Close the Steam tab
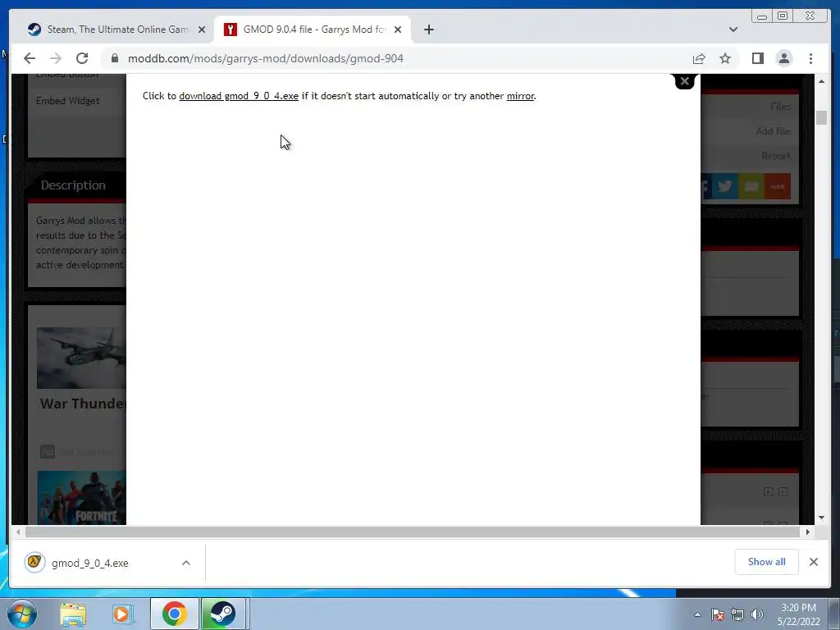Image resolution: width=840 pixels, height=630 pixels. click(x=202, y=30)
